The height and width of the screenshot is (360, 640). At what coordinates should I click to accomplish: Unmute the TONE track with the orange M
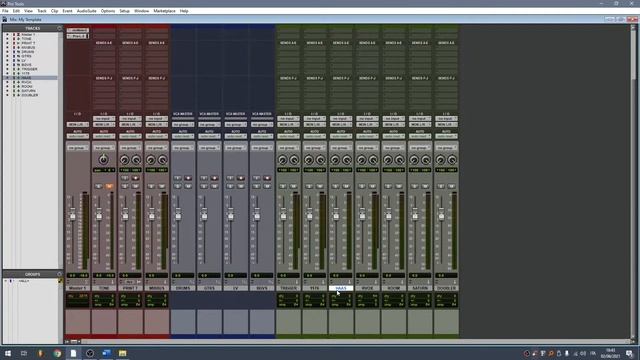click(x=109, y=186)
